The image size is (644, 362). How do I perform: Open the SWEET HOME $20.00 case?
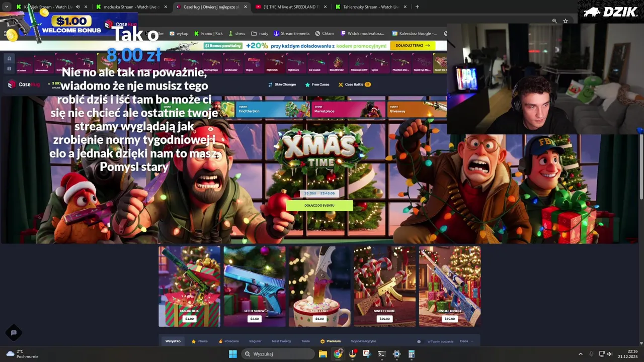pyautogui.click(x=384, y=287)
